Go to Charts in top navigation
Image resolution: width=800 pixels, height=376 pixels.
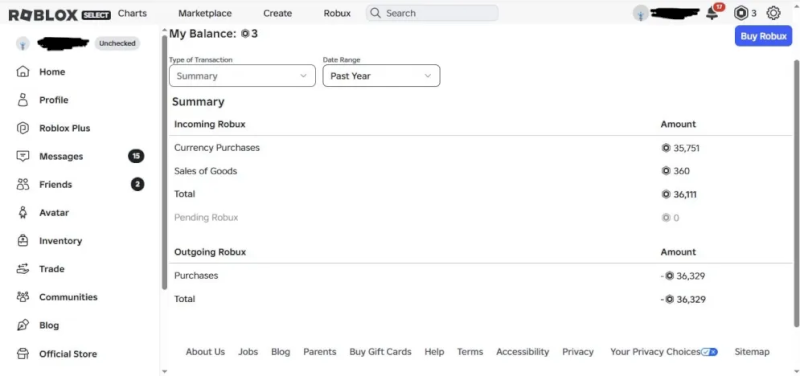[132, 13]
